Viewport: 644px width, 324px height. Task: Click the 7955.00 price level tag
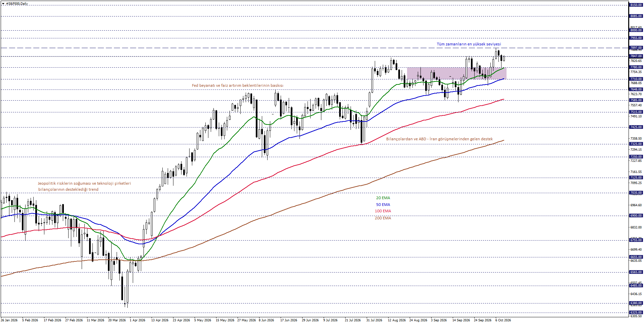pos(636,38)
